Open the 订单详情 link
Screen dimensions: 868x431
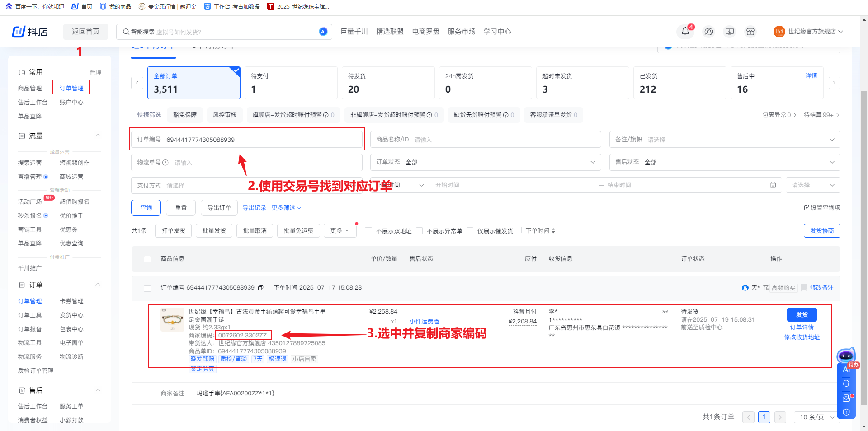pyautogui.click(x=802, y=327)
